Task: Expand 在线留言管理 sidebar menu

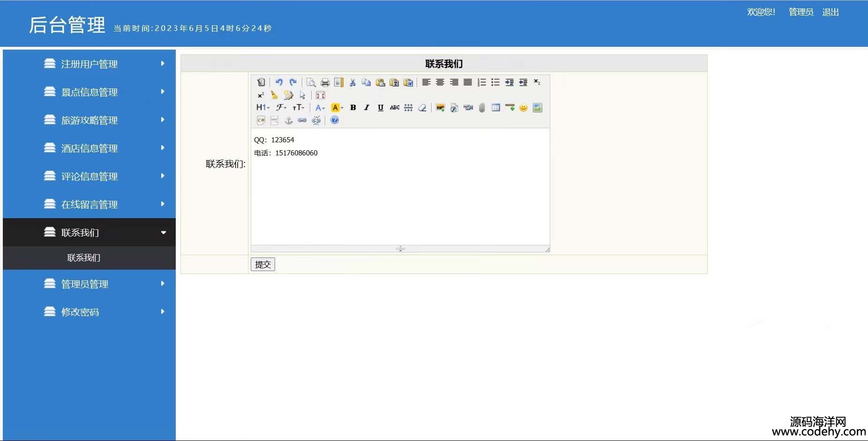Action: pos(89,204)
